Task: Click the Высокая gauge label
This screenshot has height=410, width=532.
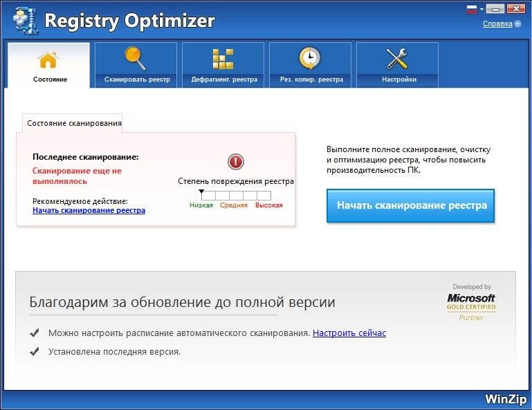Action: [x=269, y=205]
